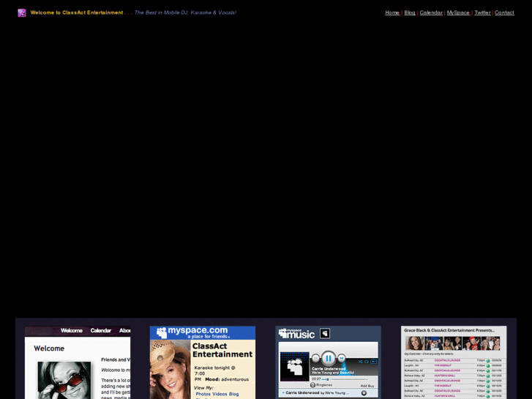Click the ClassAct logo icon

click(22, 13)
